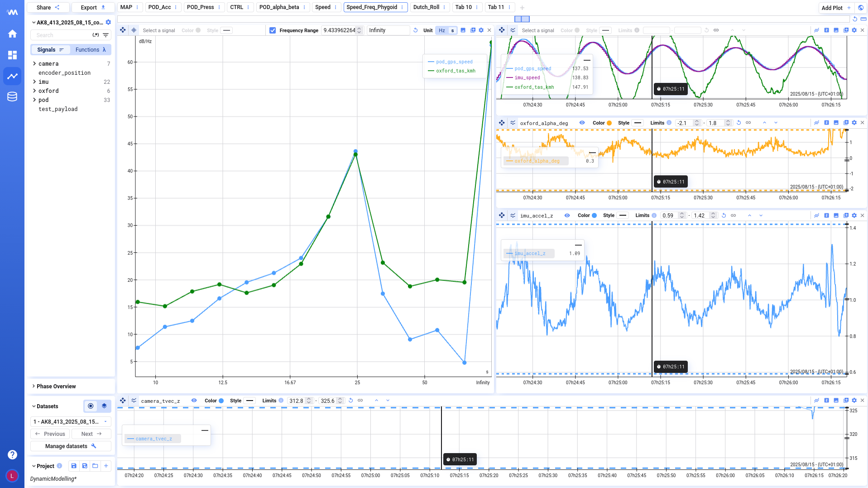Open the Functions list tab
The height and width of the screenshot is (488, 868).
[x=91, y=50]
